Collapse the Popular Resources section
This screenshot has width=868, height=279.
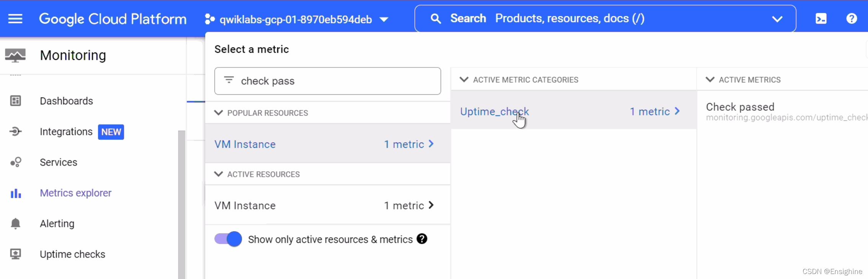click(x=218, y=113)
